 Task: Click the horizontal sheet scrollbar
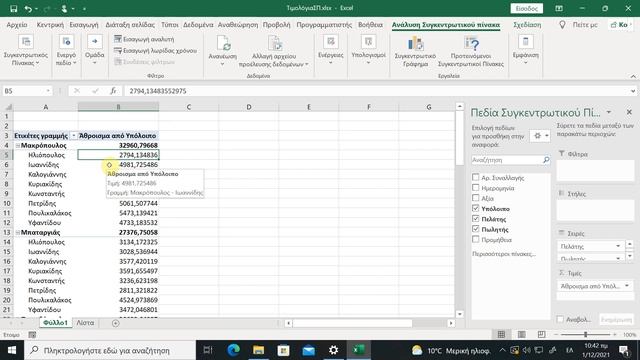pyautogui.click(x=352, y=323)
